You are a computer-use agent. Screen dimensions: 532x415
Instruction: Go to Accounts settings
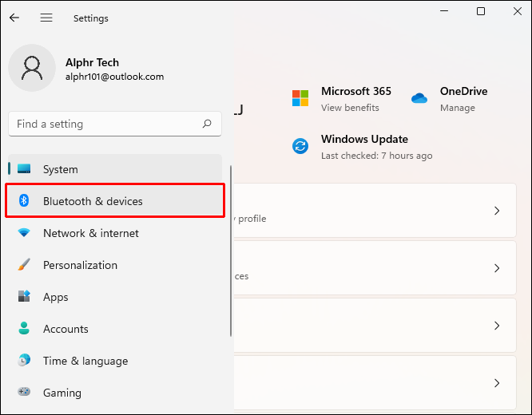(x=66, y=329)
